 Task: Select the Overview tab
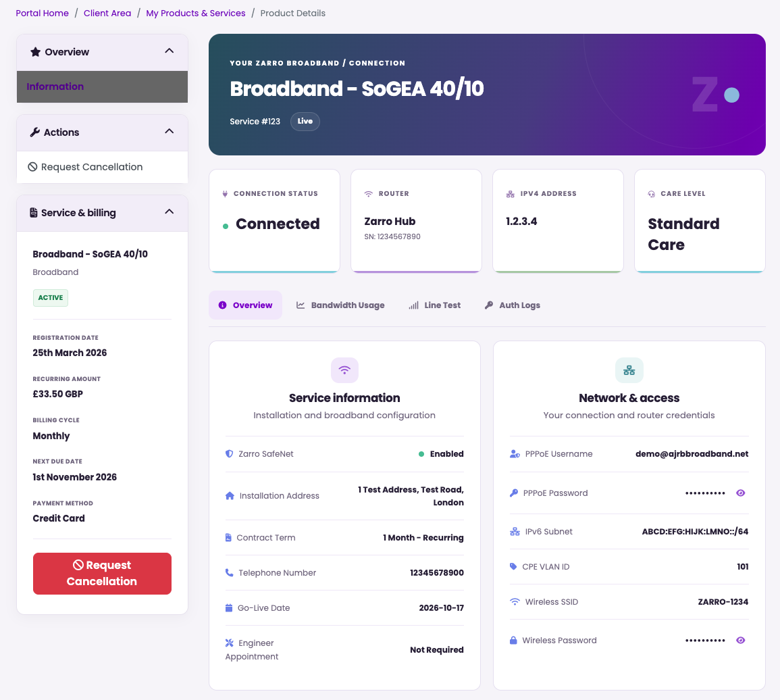[246, 305]
